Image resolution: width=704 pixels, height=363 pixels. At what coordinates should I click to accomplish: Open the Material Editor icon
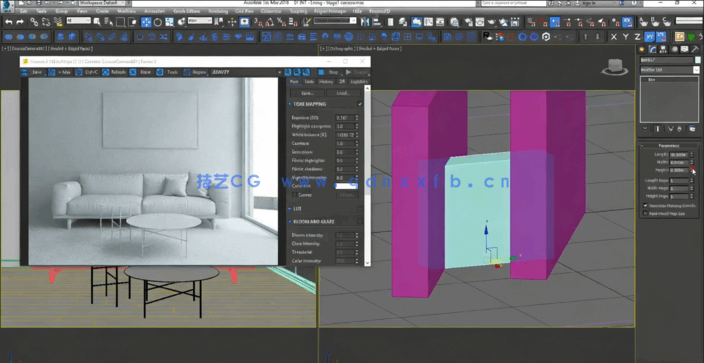(454, 22)
